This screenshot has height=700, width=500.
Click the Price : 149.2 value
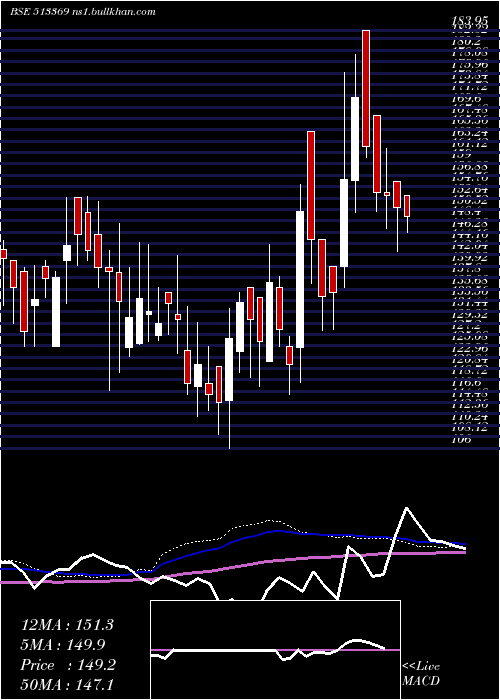[68, 665]
